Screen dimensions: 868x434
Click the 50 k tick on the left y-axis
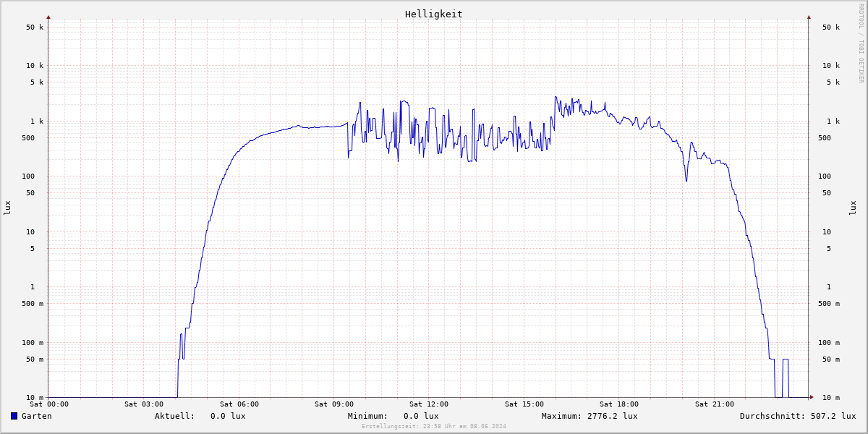pos(35,27)
